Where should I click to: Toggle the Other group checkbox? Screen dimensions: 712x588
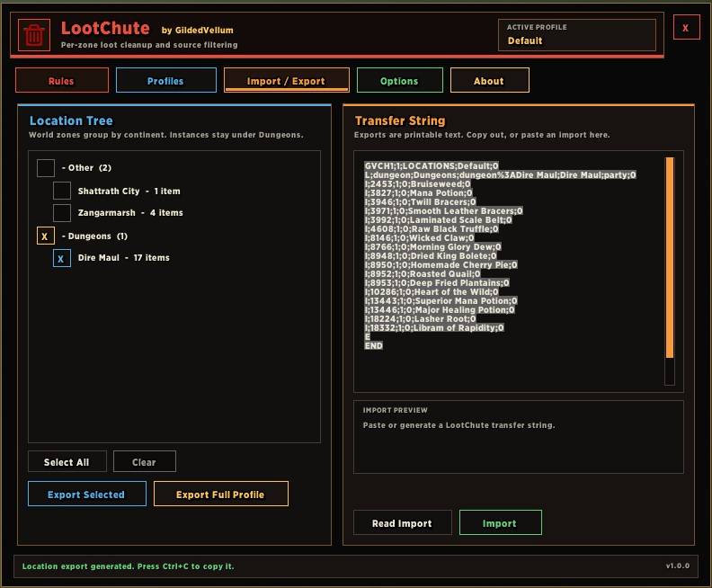pos(46,168)
